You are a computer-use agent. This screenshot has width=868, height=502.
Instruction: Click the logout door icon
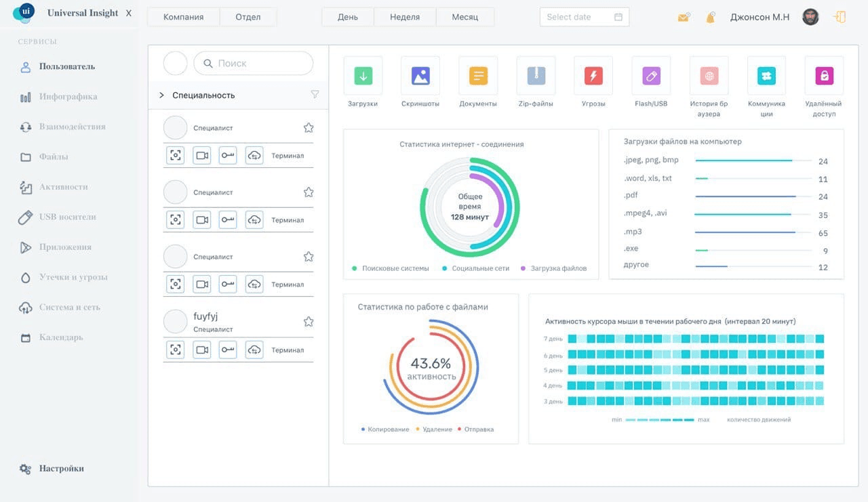[840, 17]
